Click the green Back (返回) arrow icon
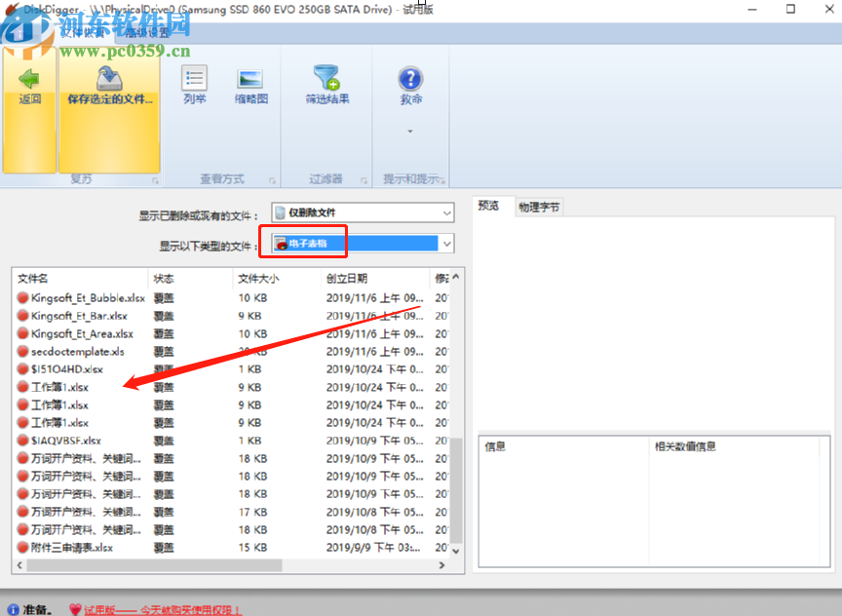Viewport: 842px width, 616px height. click(29, 78)
